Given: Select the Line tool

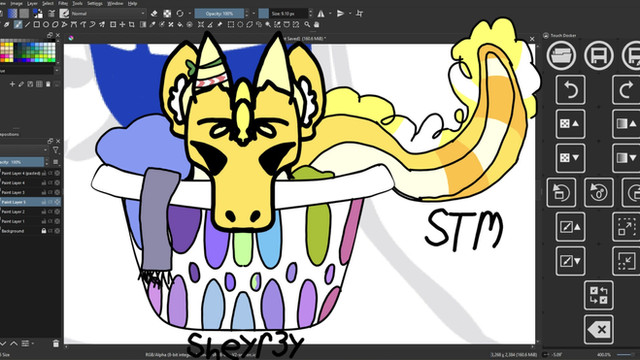Looking at the screenshot, I should click(x=27, y=25).
